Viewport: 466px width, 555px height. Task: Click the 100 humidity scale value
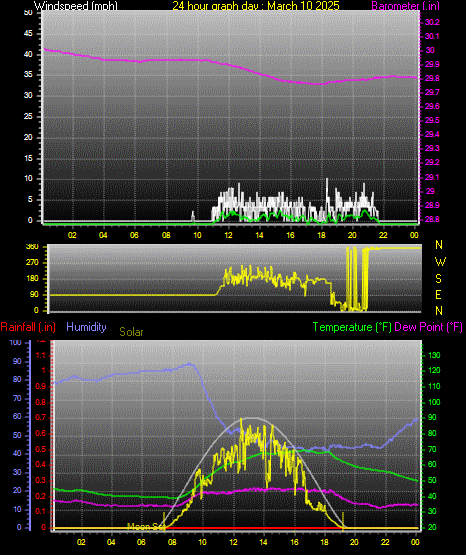point(15,342)
